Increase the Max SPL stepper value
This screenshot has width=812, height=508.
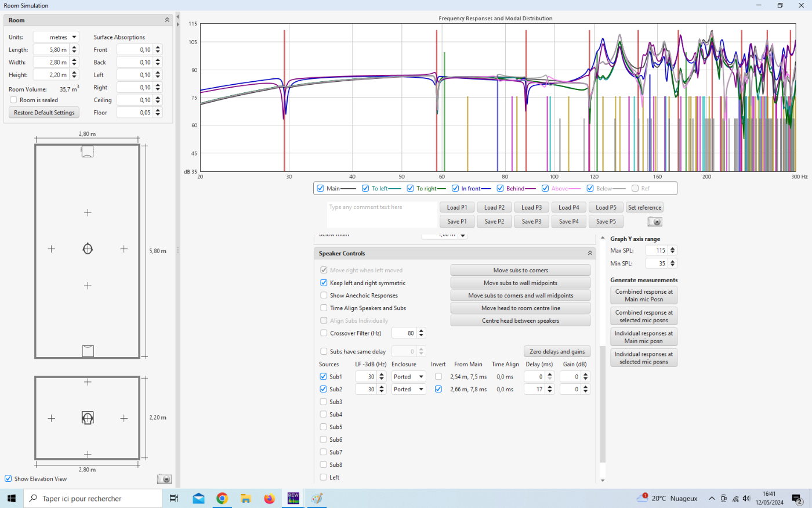(673, 248)
